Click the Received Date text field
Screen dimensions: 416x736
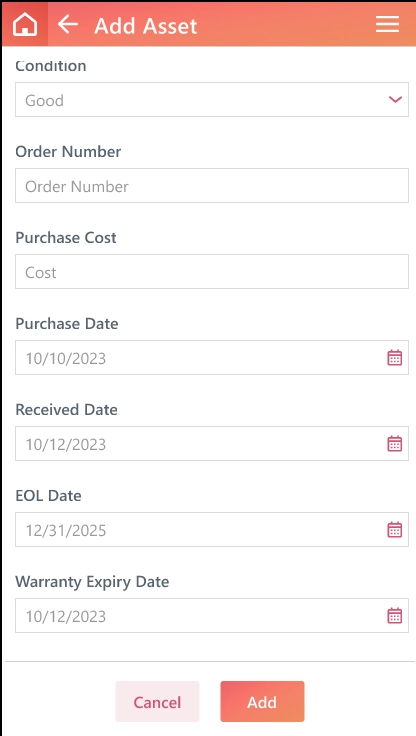click(212, 443)
